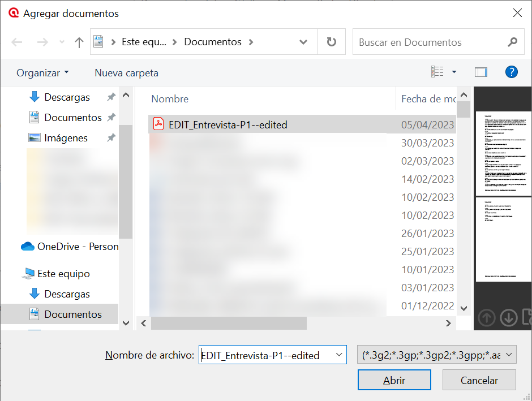Click the date 01/12/2022
Viewport: 532px width, 401px height.
pyautogui.click(x=427, y=306)
